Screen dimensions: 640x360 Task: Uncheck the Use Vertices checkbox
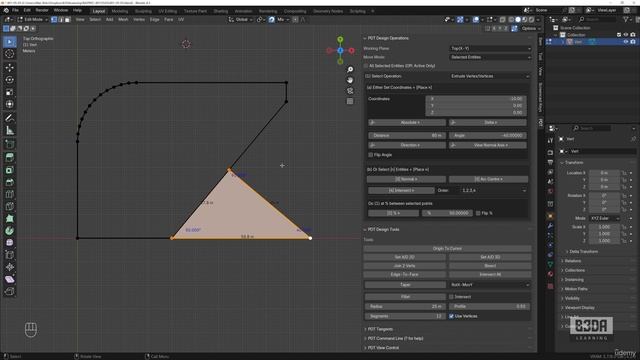point(451,316)
